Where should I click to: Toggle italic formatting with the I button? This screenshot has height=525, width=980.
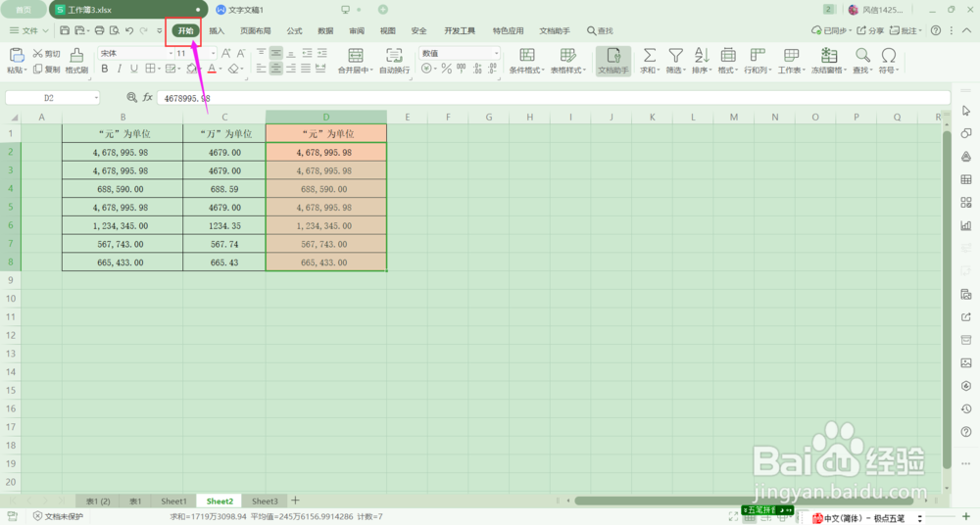pyautogui.click(x=119, y=69)
